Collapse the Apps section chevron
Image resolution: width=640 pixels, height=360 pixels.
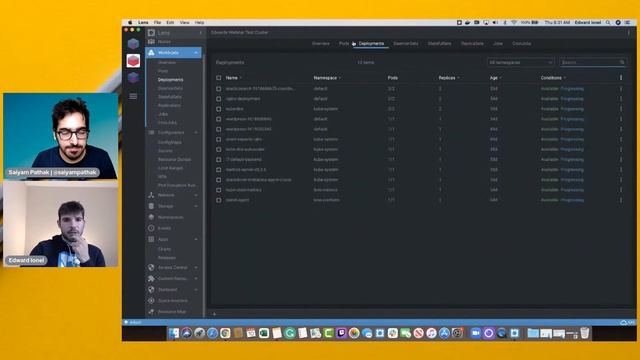[x=196, y=239]
